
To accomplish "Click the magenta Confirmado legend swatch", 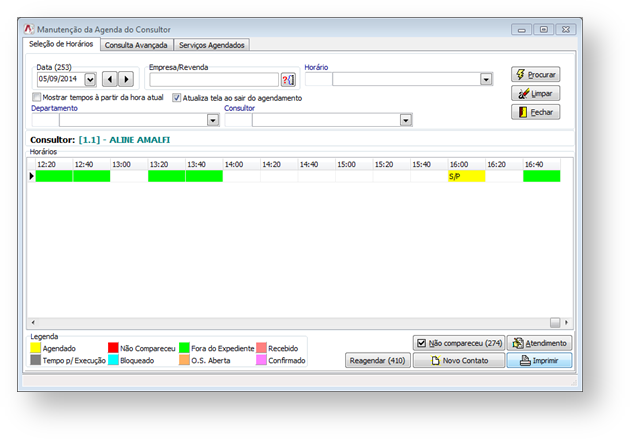I will (x=261, y=360).
